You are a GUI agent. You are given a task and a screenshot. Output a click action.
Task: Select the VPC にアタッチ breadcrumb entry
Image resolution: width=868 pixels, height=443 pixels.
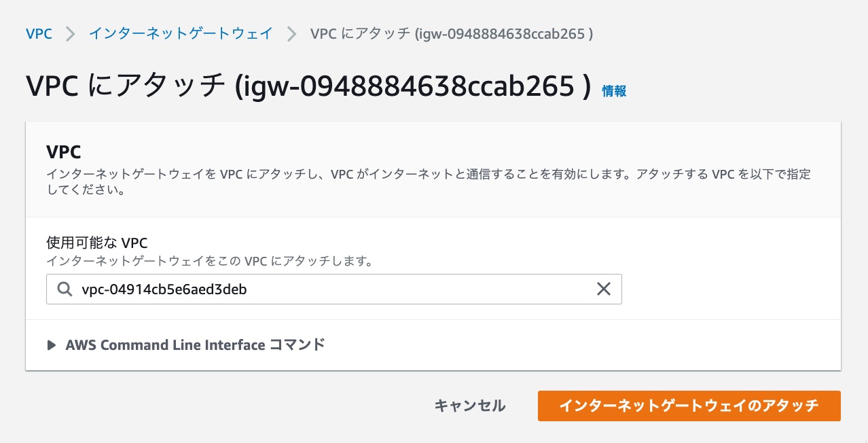point(451,33)
